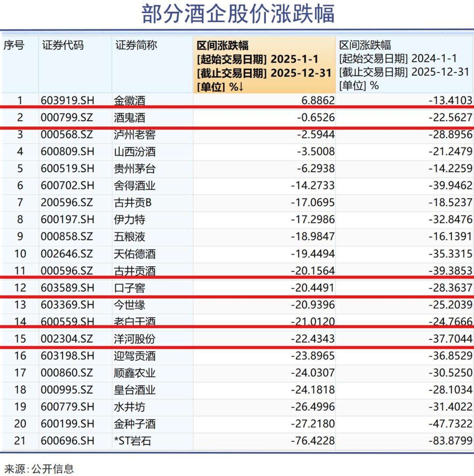Click the value -83.8799 in last row
Screen dimensions: 474x476
(x=450, y=441)
